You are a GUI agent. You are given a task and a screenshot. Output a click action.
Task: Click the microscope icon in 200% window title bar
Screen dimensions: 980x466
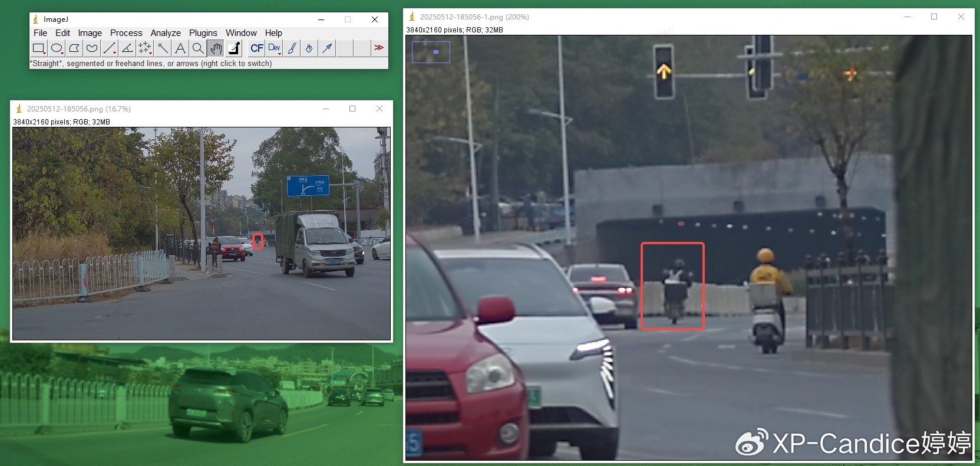tap(412, 17)
